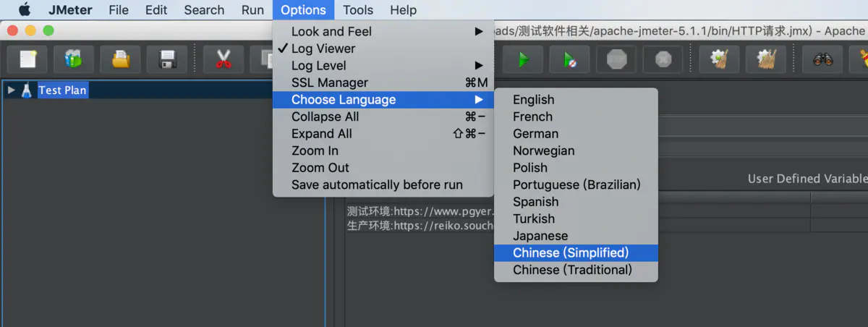868x327 pixels.
Task: Select Japanese language
Action: tap(576, 236)
